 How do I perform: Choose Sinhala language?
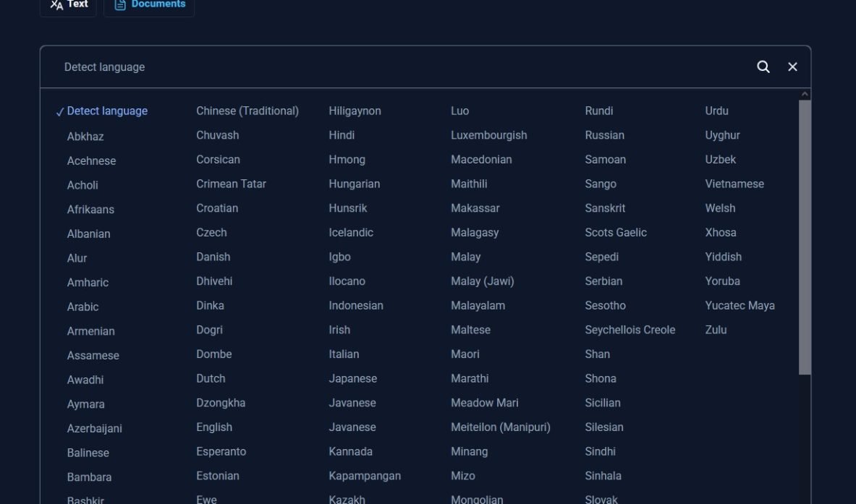603,477
